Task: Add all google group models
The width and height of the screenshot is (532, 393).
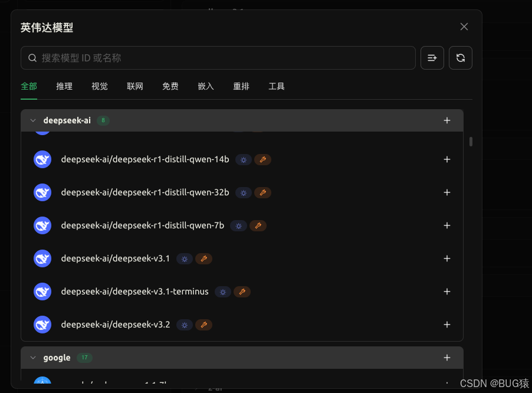Action: coord(447,358)
